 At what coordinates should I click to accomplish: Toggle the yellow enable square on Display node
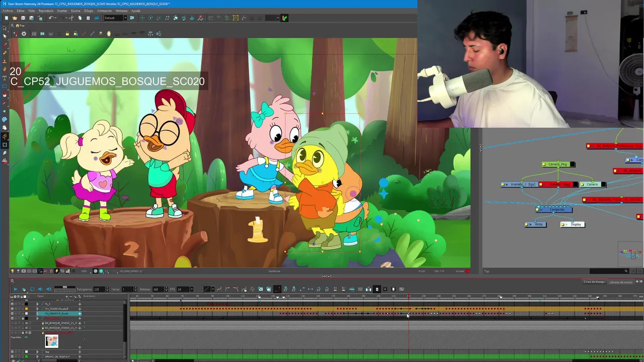562,224
